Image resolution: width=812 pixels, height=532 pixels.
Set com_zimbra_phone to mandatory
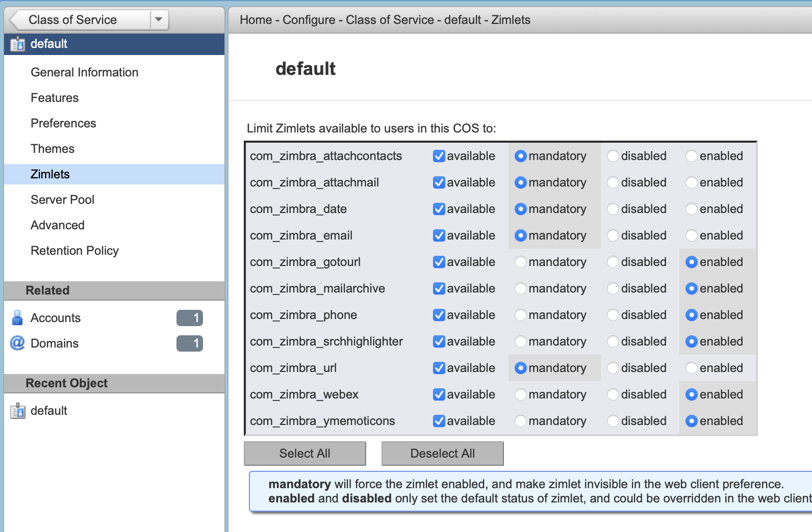pos(521,315)
